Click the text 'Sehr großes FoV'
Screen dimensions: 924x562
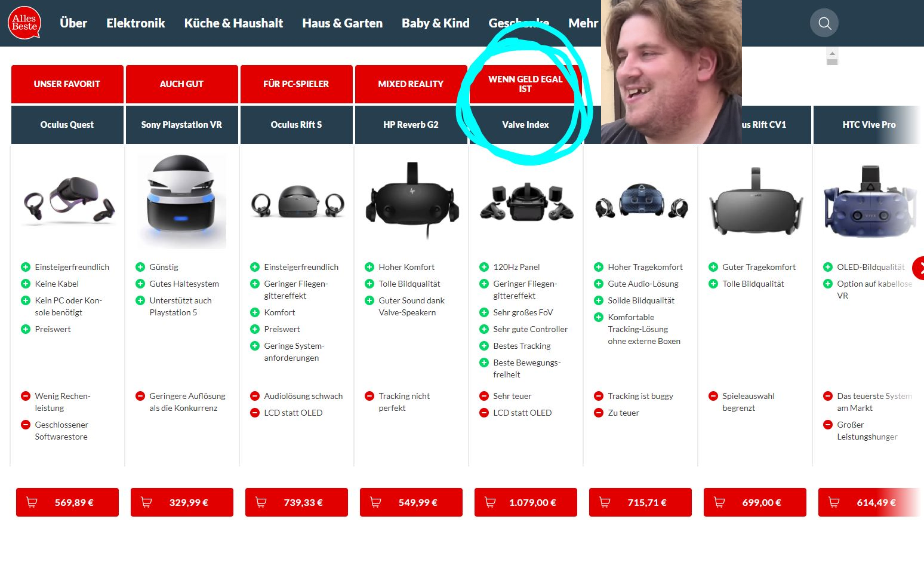pos(523,312)
